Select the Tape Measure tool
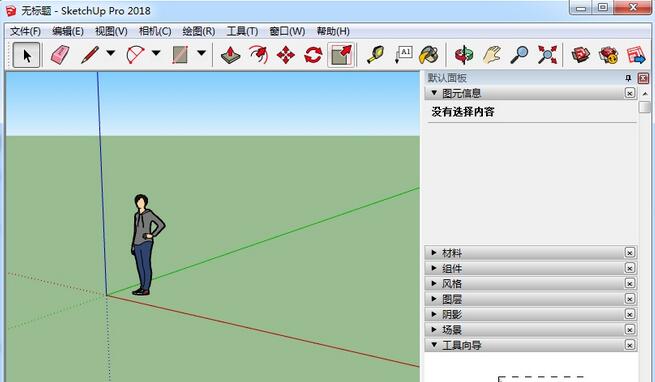The height and width of the screenshot is (382, 655). coord(376,55)
